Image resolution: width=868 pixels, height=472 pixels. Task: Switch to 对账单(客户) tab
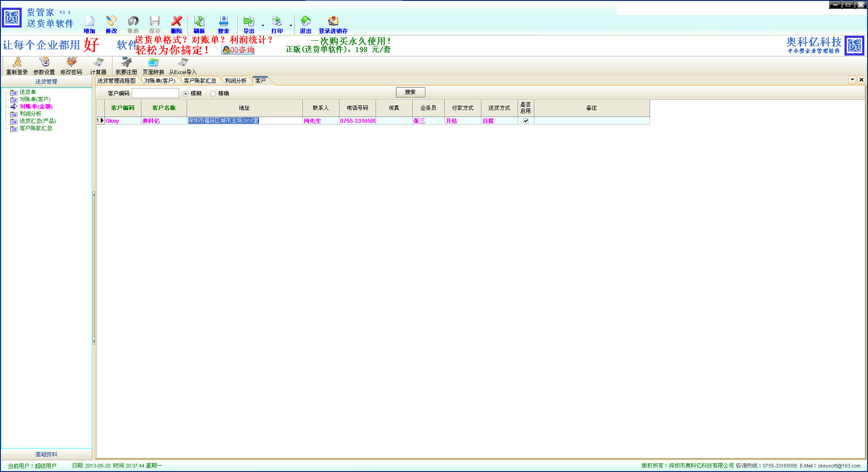(160, 81)
